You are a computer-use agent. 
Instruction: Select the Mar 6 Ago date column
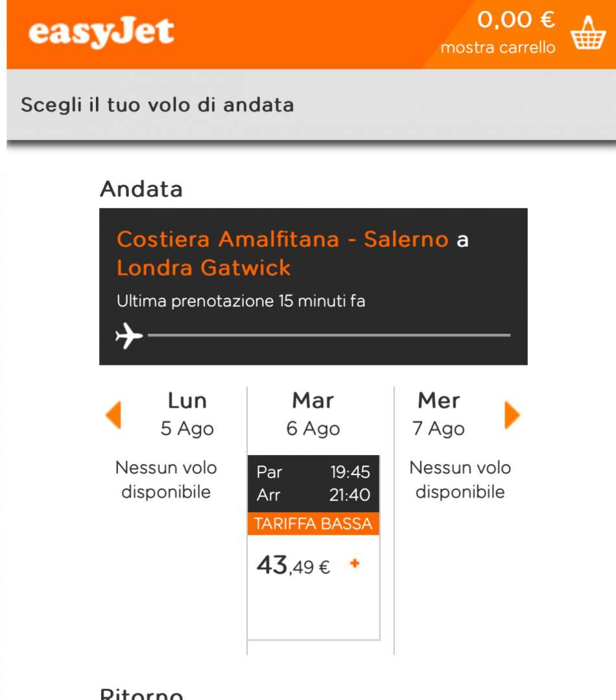313,414
